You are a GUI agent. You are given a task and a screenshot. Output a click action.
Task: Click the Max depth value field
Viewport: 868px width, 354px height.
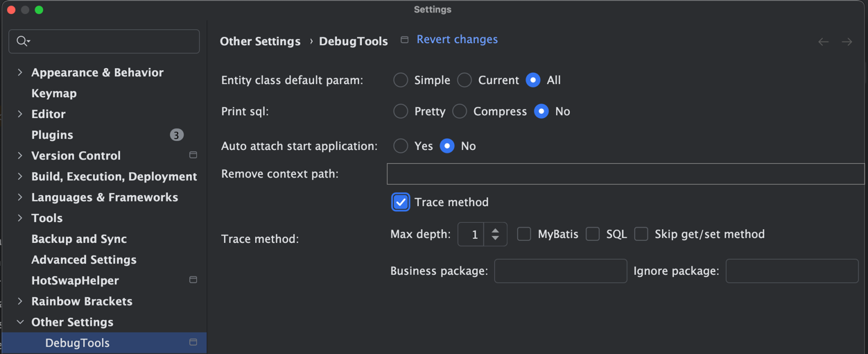[471, 235]
